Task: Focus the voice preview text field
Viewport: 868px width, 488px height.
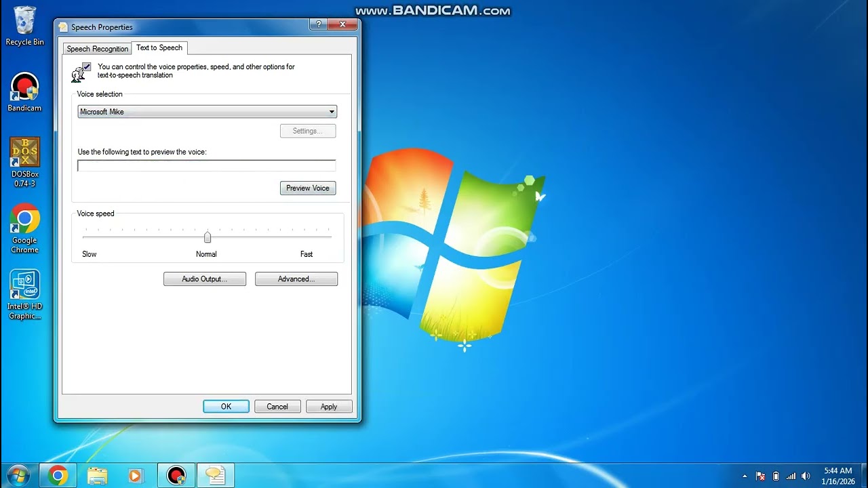Action: coord(206,165)
